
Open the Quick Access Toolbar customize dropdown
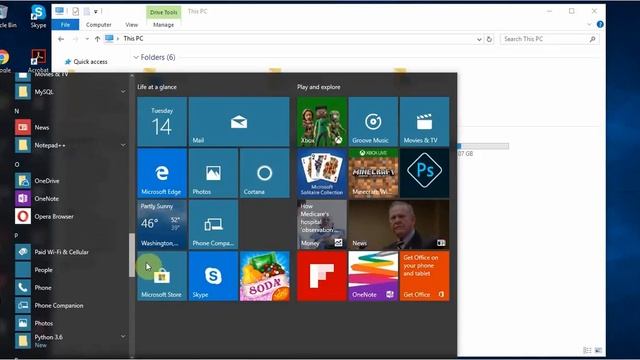(96, 12)
